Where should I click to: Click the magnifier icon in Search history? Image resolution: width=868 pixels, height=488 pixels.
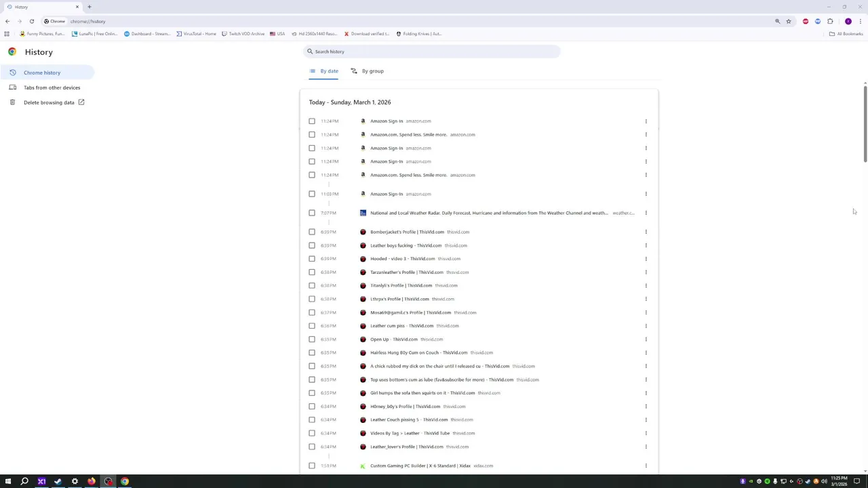coord(310,52)
